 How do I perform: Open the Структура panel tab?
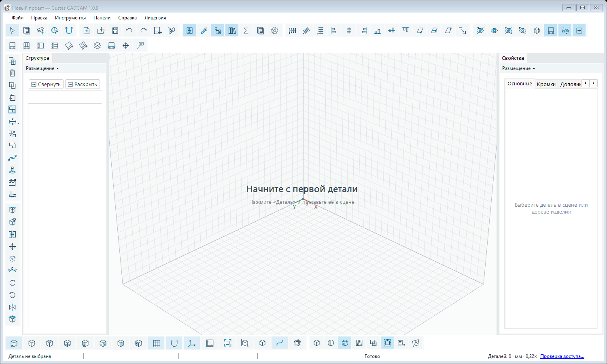37,58
